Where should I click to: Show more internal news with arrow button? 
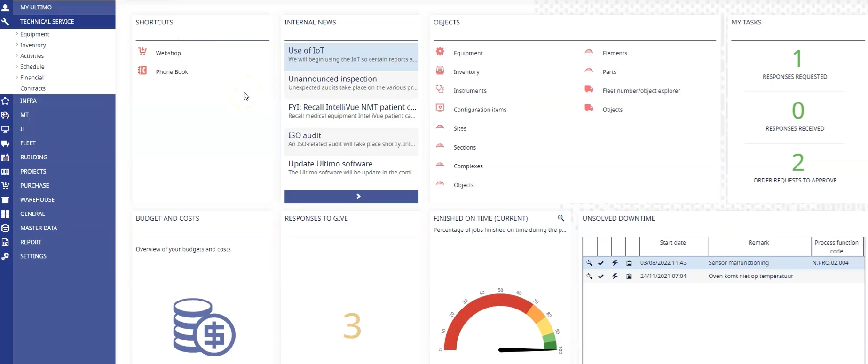coord(351,197)
